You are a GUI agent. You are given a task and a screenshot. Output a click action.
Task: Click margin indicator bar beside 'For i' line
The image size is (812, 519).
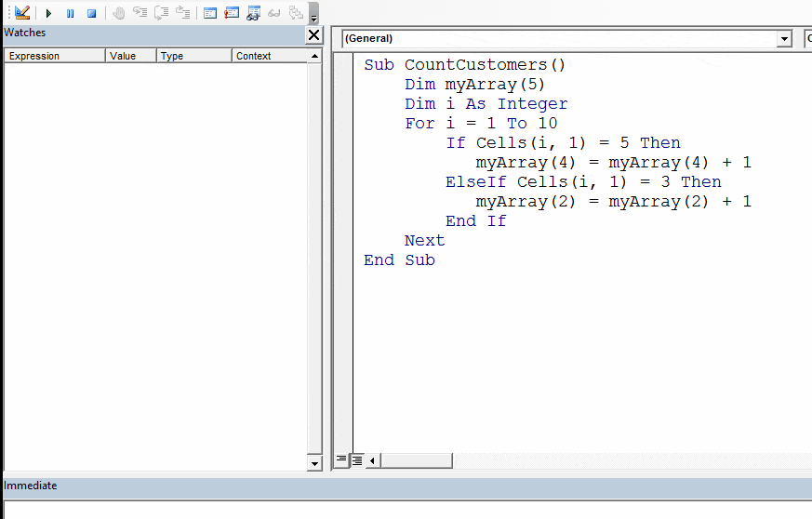[343, 124]
